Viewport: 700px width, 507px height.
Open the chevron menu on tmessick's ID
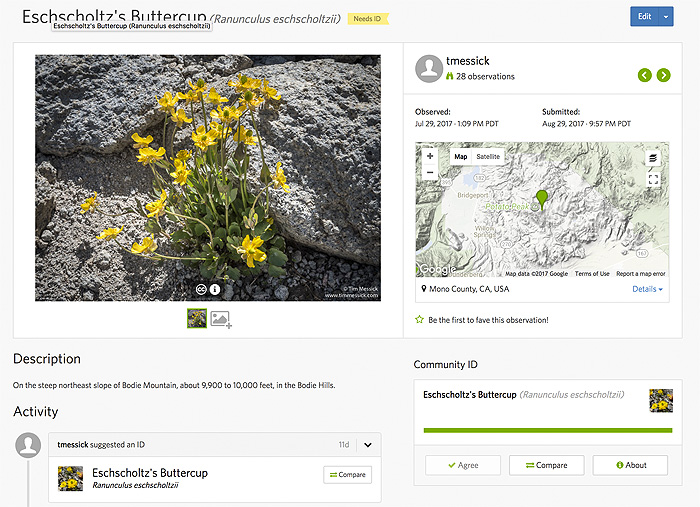coord(368,445)
